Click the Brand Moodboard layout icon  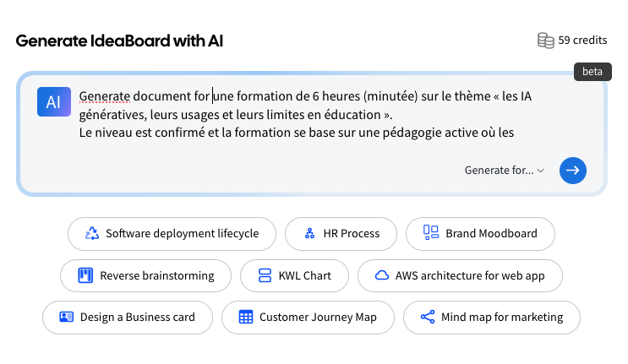click(x=431, y=233)
